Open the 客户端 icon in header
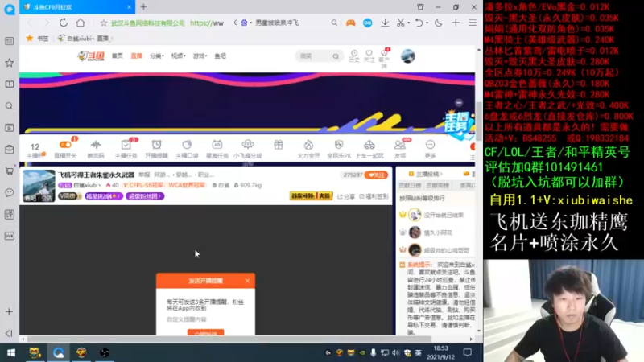Screen dimensions: 644x362 coord(384,58)
